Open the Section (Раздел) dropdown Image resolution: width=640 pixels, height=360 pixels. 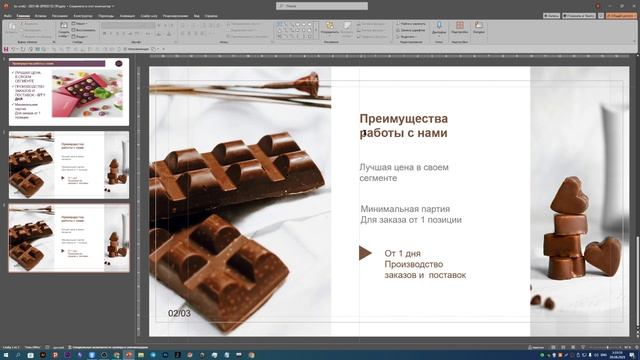(80, 36)
